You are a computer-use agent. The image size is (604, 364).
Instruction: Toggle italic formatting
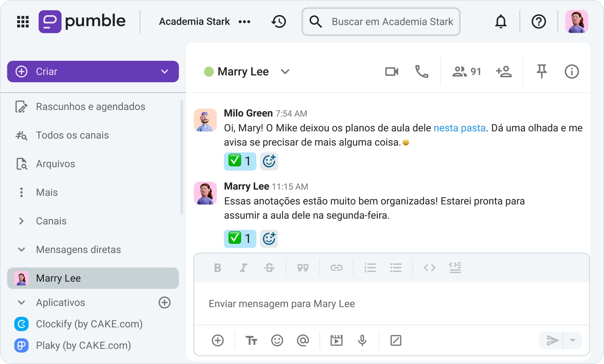pos(243,268)
